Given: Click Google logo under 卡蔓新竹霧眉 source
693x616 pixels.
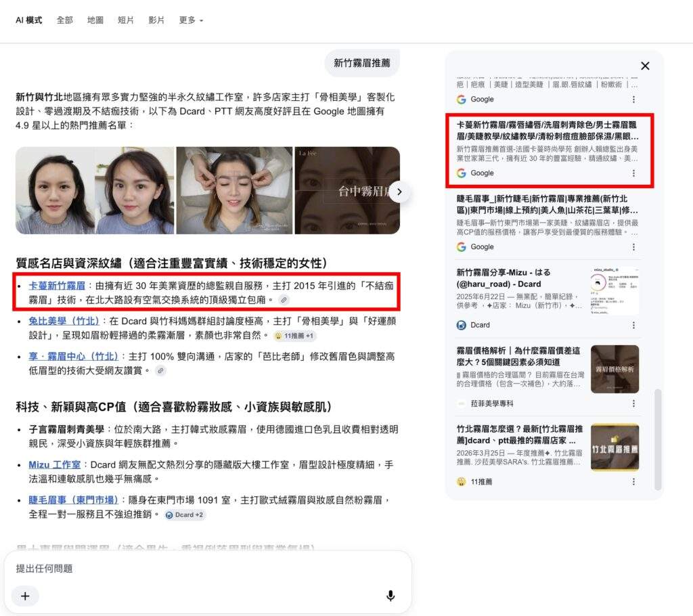Looking at the screenshot, I should pyautogui.click(x=462, y=173).
